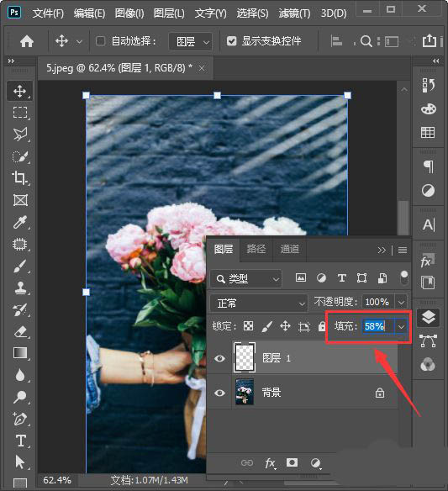This screenshot has height=491, width=448.
Task: Click the add layer style fx button
Action: coord(270,462)
